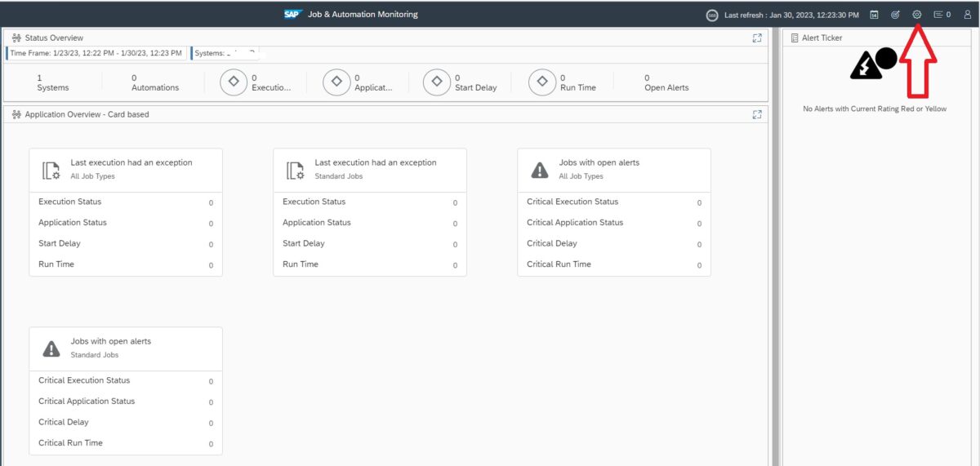980x466 pixels.
Task: Select the 1 Systems counter
Action: tap(53, 82)
